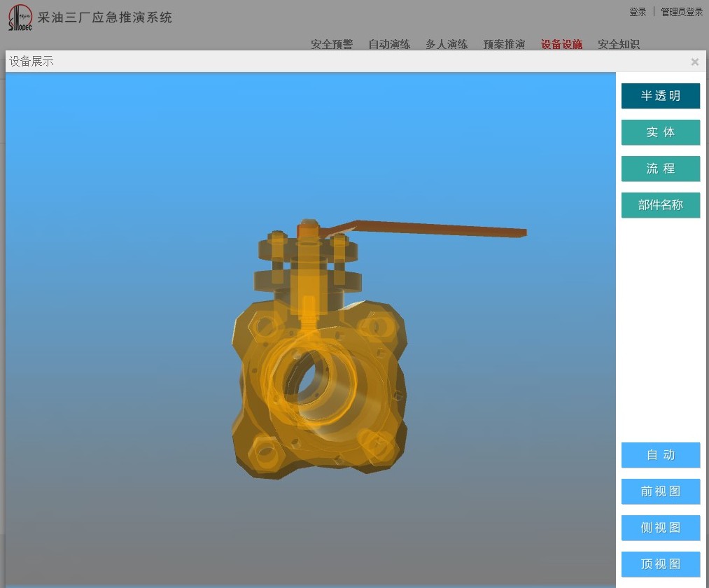Close the 设备展示 dialog

[x=694, y=62]
